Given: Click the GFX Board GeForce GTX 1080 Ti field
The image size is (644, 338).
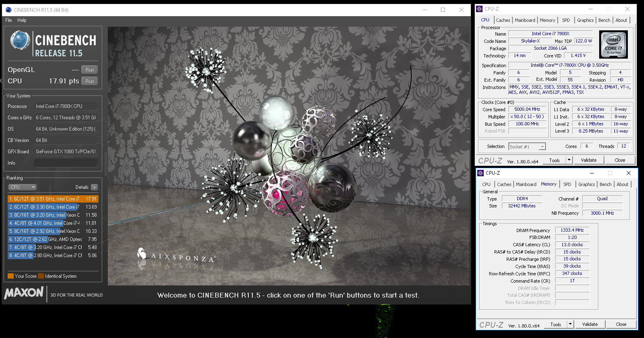Looking at the screenshot, I should pos(66,152).
